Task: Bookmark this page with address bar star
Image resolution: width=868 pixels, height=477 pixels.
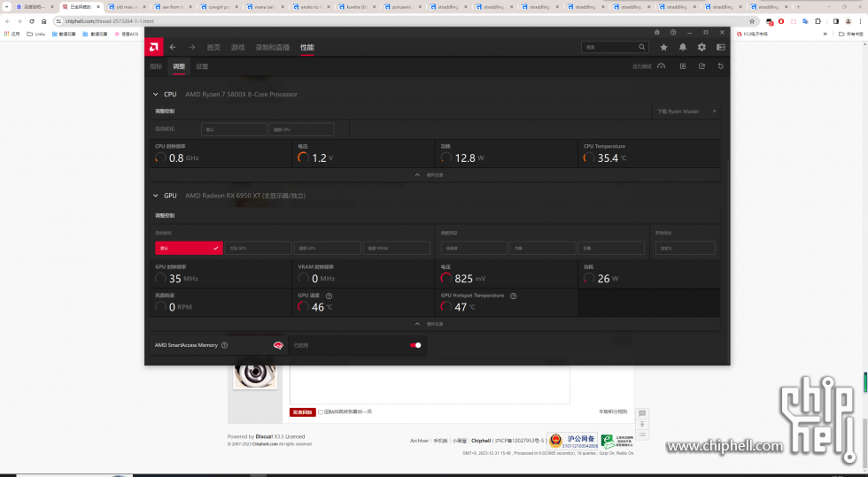Action: (752, 21)
